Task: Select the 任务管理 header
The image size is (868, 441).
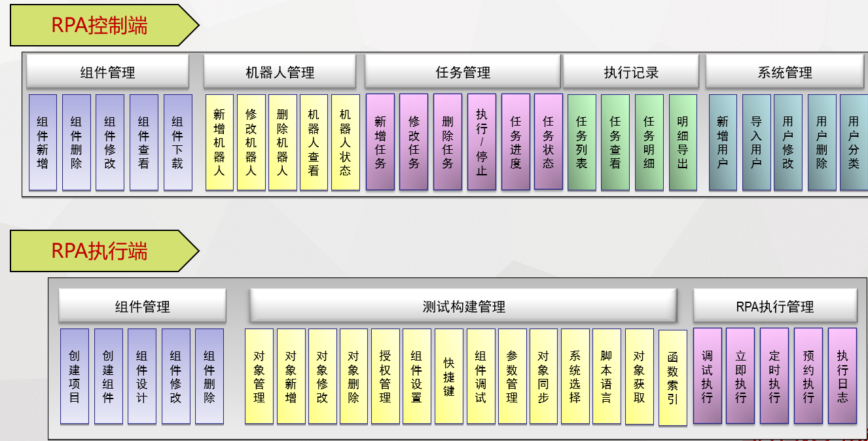Action: 463,72
